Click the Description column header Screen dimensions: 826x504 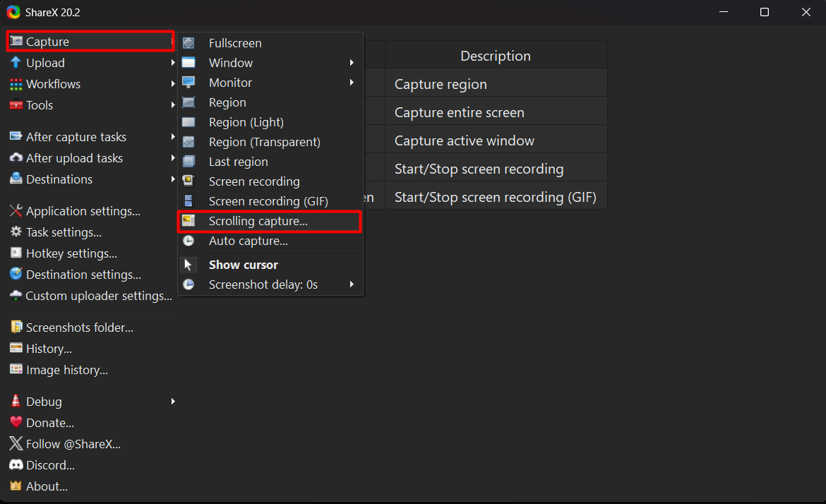(x=496, y=55)
